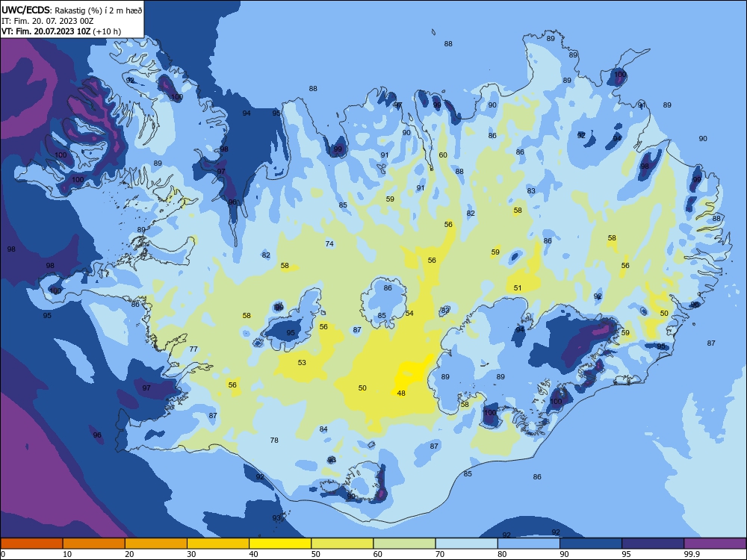Image resolution: width=747 pixels, height=560 pixels.
Task: Select the legend tick label 0
Action: click(x=3, y=554)
